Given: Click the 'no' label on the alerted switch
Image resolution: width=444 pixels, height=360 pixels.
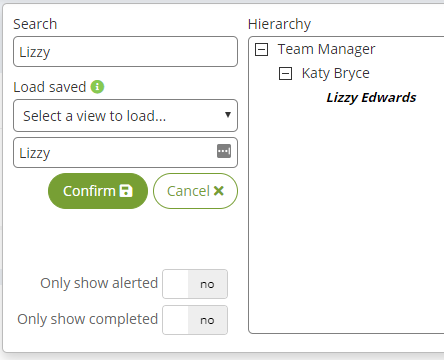Looking at the screenshot, I should pos(207,284).
